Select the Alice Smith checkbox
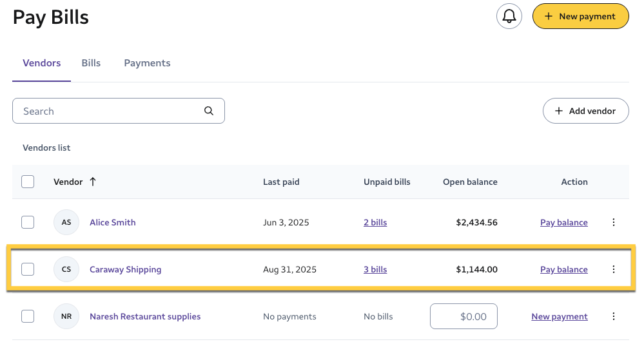644x342 pixels. tap(28, 222)
